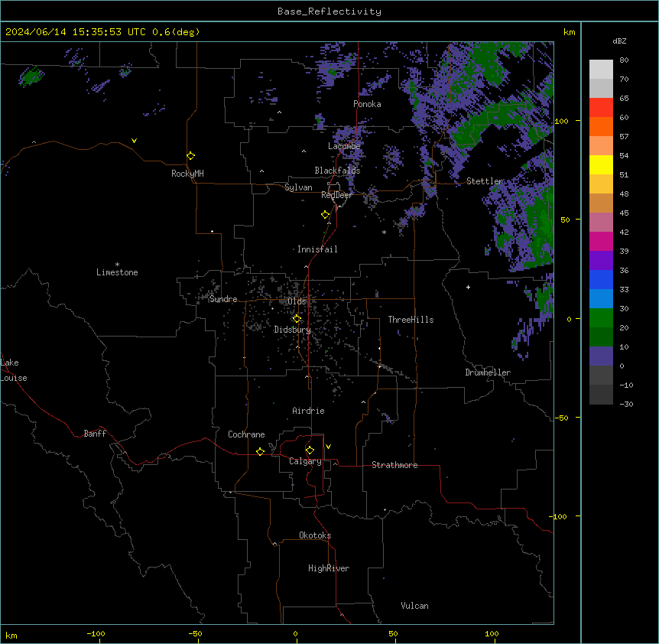Image resolution: width=659 pixels, height=644 pixels.
Task: Click the Okotoks town label
Action: click(315, 535)
